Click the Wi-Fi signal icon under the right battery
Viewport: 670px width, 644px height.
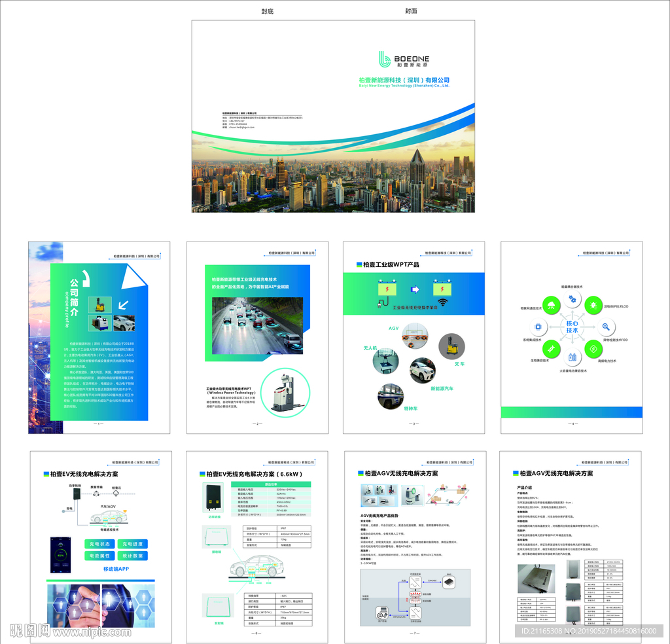coord(443,302)
